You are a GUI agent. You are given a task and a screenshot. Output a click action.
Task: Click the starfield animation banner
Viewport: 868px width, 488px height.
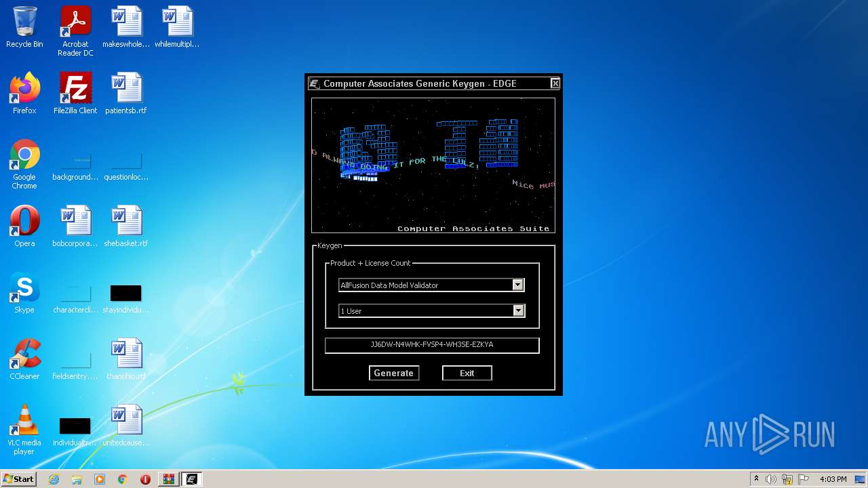[433, 165]
